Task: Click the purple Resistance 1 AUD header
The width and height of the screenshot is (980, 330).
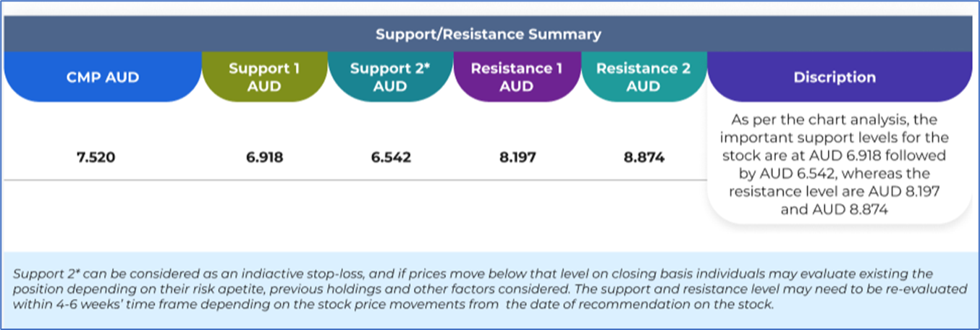Action: pos(517,77)
